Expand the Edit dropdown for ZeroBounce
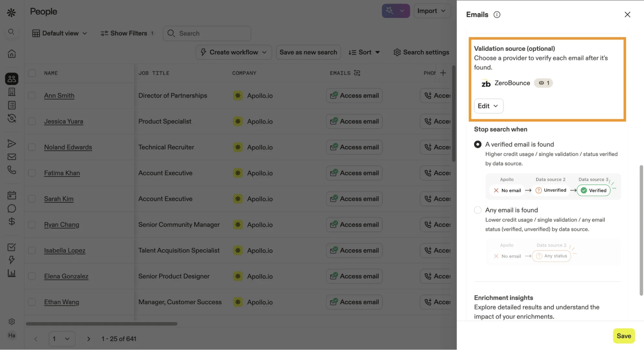This screenshot has width=644, height=350. (488, 106)
